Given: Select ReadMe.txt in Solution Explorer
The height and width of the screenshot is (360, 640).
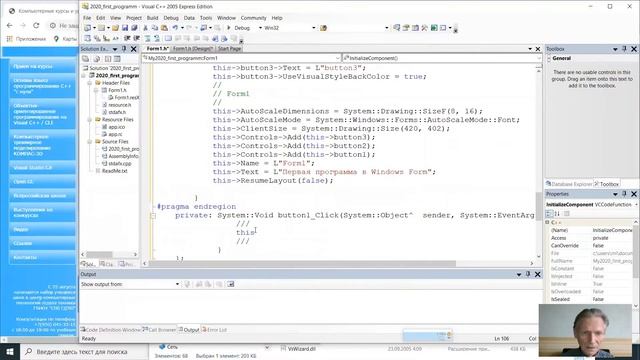Looking at the screenshot, I should 115,171.
